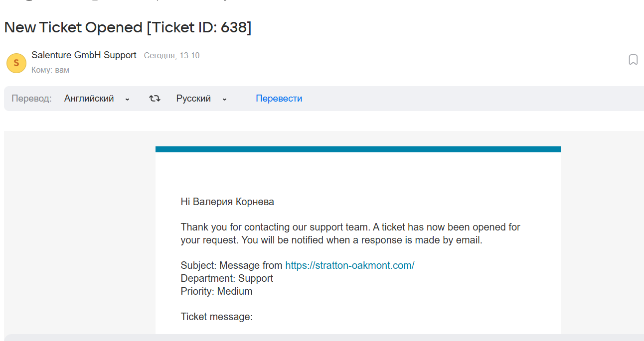Image resolution: width=644 pixels, height=341 pixels.
Task: Click the 'Department: Support' line
Action: click(x=227, y=278)
